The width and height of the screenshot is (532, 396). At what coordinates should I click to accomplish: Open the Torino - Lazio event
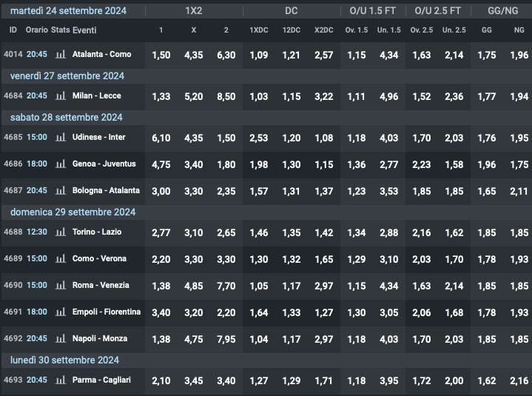point(97,232)
